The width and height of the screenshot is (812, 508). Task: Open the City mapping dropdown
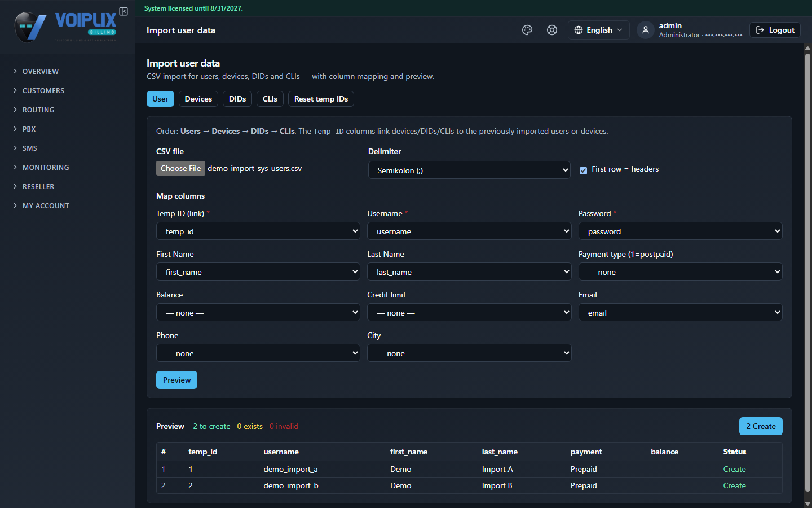point(469,353)
